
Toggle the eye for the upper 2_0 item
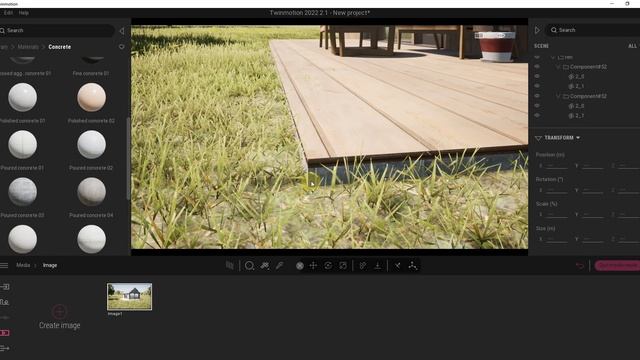(x=537, y=76)
